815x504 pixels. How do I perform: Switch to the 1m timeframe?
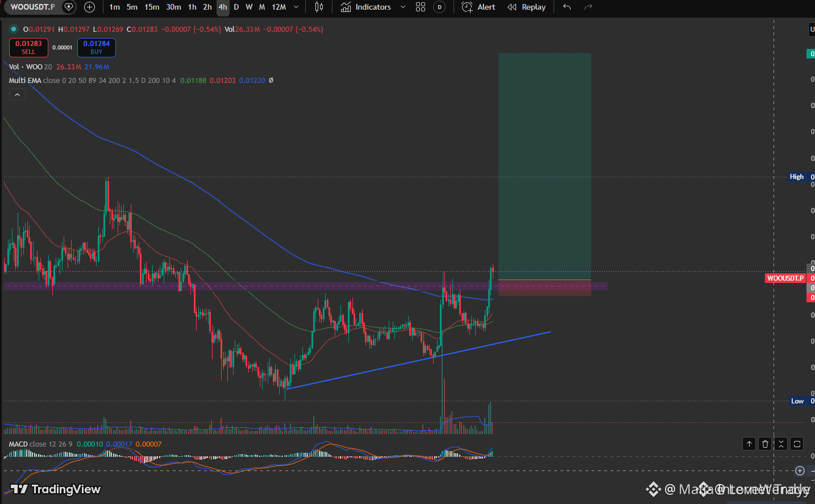(x=114, y=7)
